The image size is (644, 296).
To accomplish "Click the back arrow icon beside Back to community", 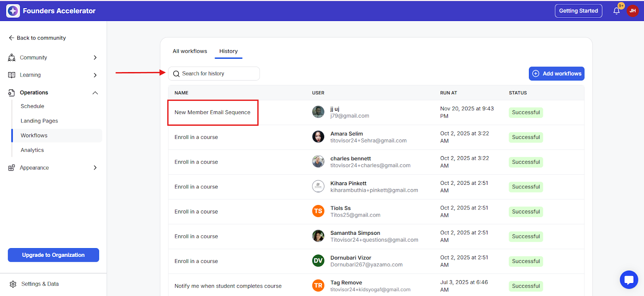I will 11,38.
